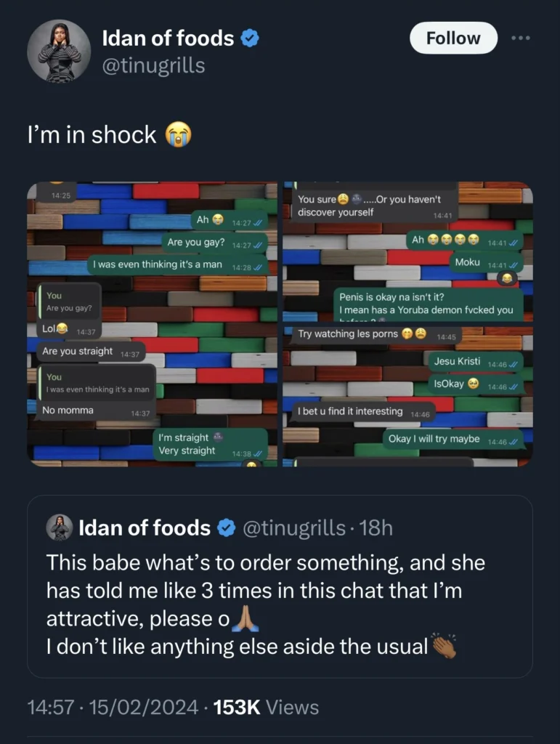Click the praying hands emoji
The width and height of the screenshot is (560, 744).
point(245,620)
